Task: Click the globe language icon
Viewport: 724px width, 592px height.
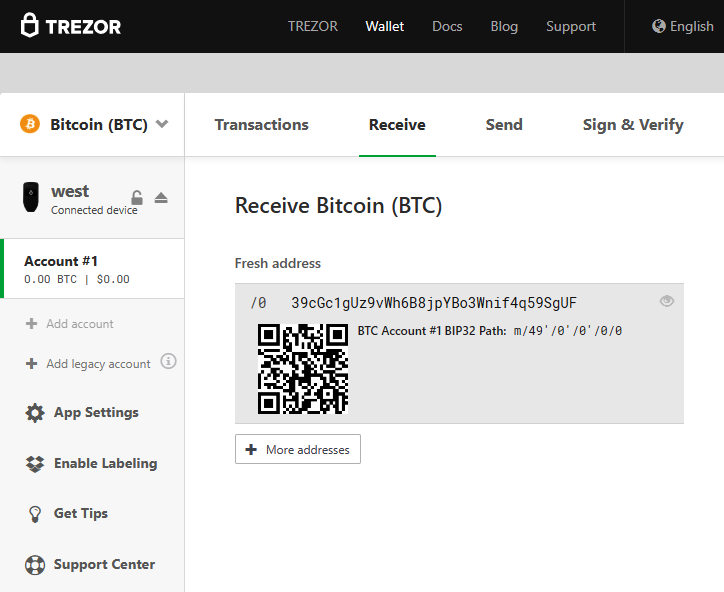Action: tap(658, 26)
